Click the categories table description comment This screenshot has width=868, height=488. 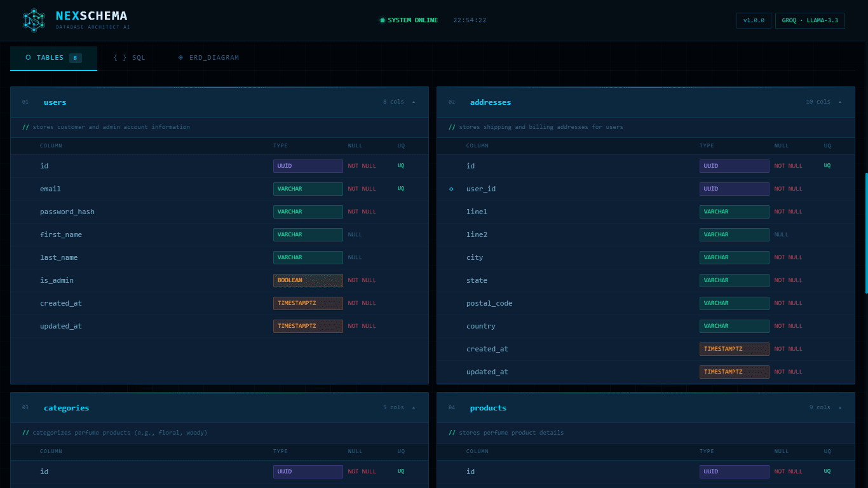[x=115, y=433]
